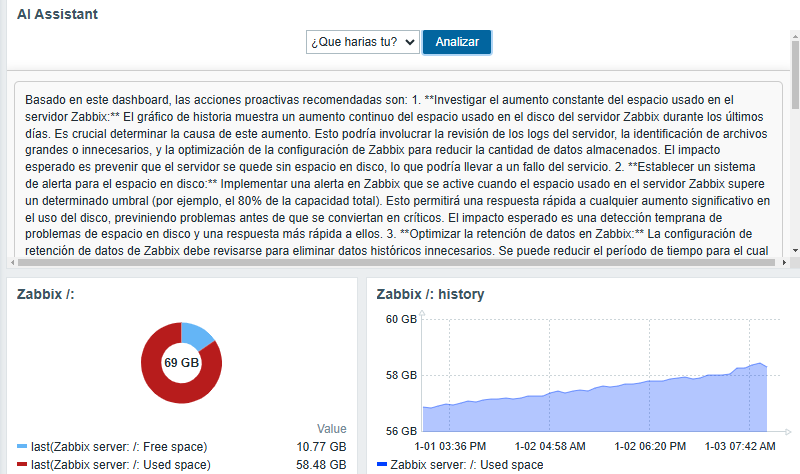Click the horizontal scrollbar bar of response box
Screen dimensions: 800x474
[x=396, y=262]
